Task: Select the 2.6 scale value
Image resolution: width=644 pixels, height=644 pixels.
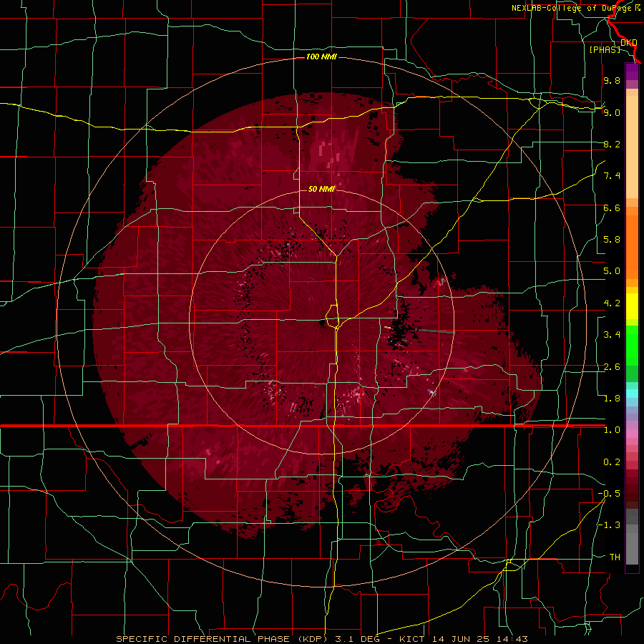Action: pyautogui.click(x=612, y=367)
